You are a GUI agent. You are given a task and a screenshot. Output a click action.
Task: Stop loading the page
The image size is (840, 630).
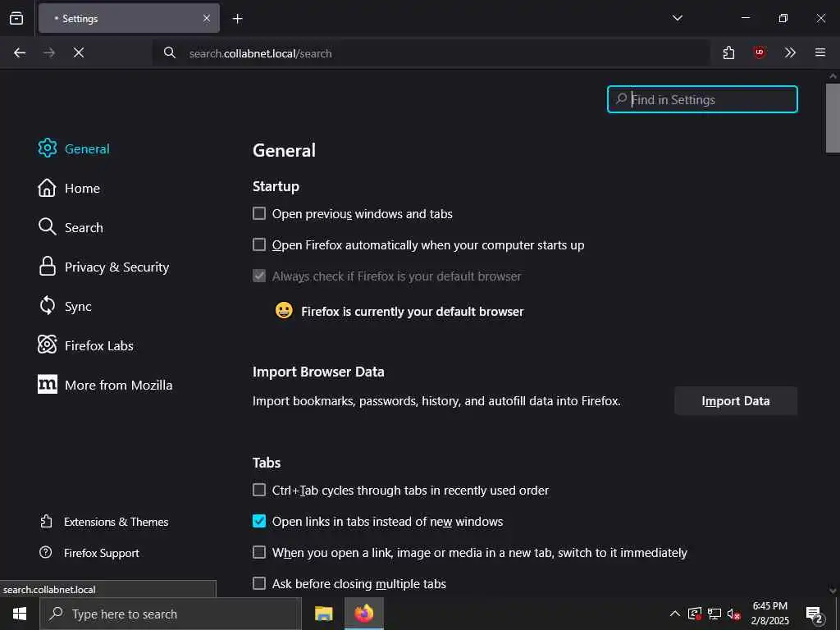point(79,52)
